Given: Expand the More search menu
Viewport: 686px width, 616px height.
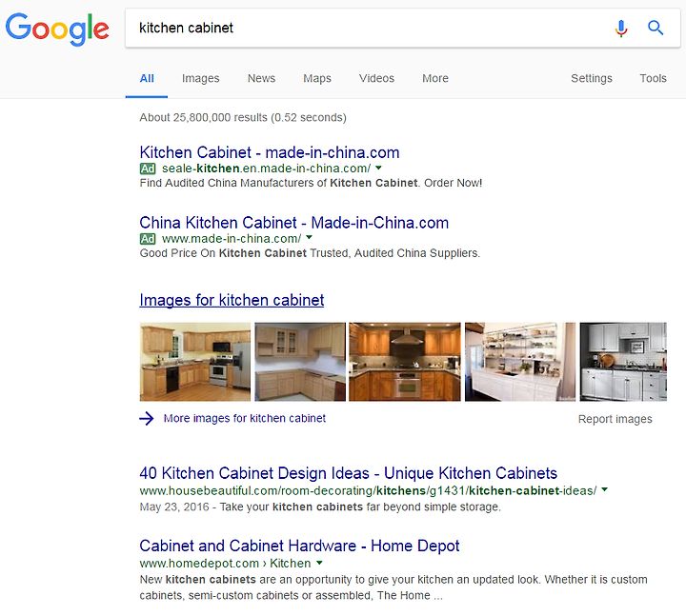Looking at the screenshot, I should pyautogui.click(x=435, y=78).
